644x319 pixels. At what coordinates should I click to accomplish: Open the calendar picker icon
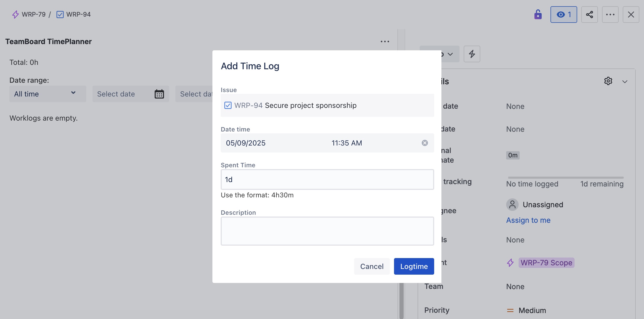[159, 94]
